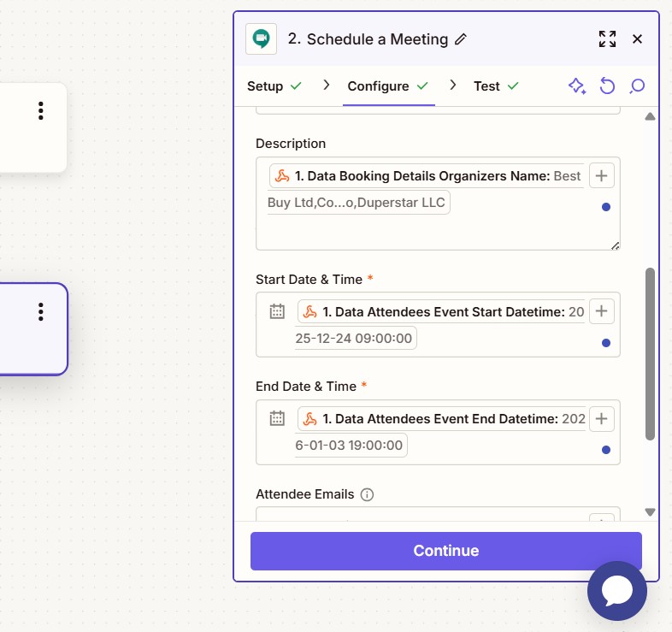Screen dimensions: 672x632
Task: Switch to the Test tab
Action: tap(486, 86)
